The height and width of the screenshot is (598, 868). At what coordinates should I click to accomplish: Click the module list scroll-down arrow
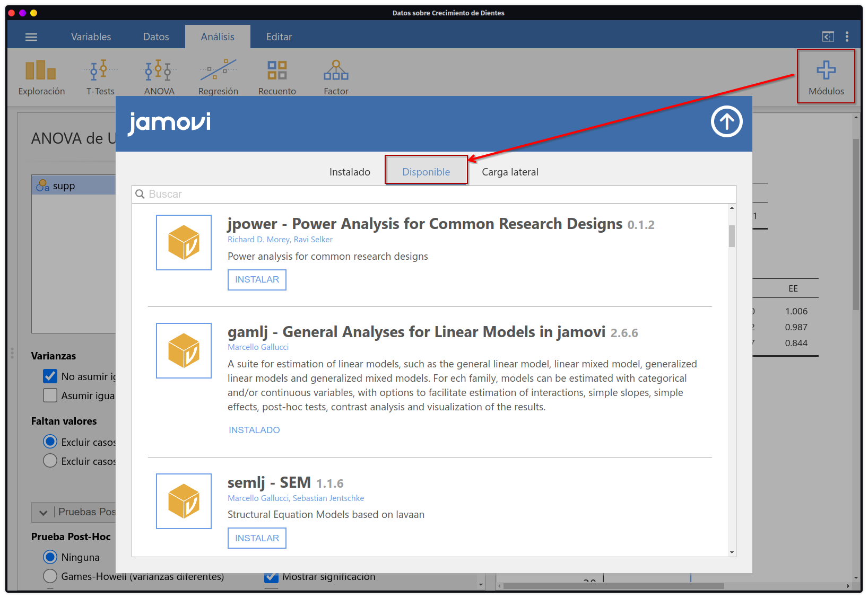[732, 552]
